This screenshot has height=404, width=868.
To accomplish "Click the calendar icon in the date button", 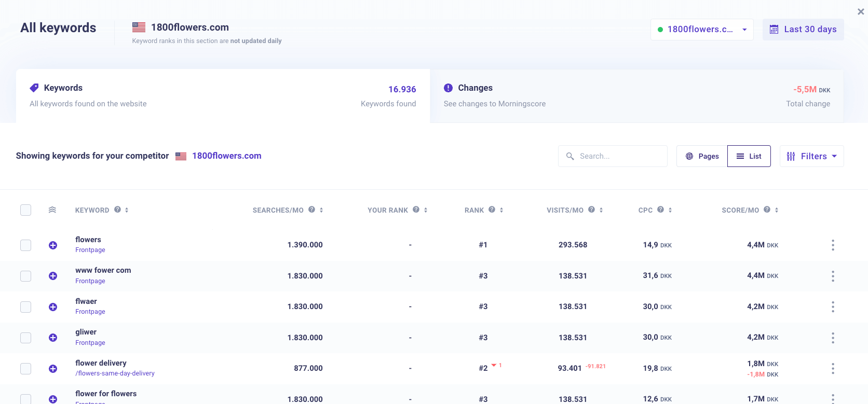I will click(774, 30).
